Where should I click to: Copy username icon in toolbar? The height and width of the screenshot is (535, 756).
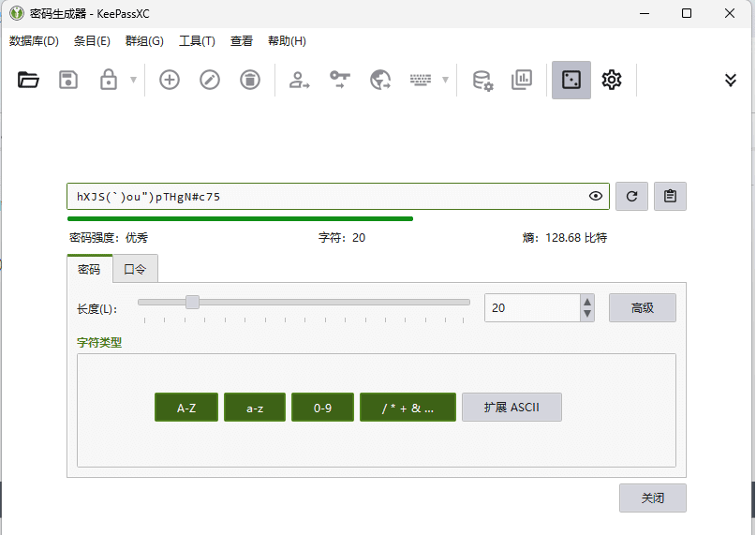299,80
